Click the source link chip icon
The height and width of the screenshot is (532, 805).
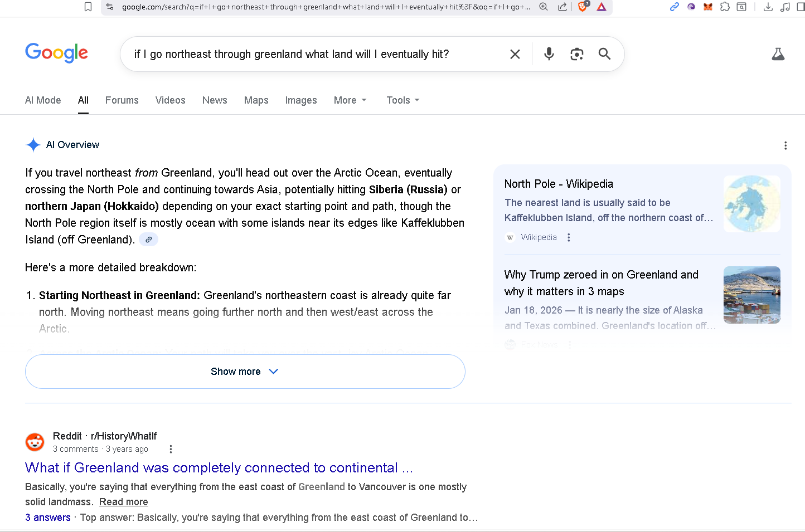(148, 240)
